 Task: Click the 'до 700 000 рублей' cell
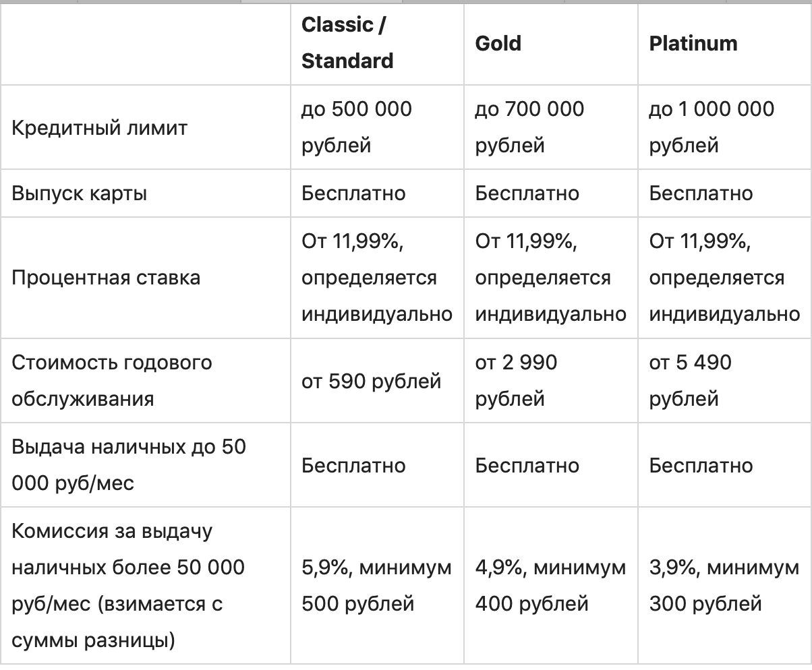click(x=529, y=127)
